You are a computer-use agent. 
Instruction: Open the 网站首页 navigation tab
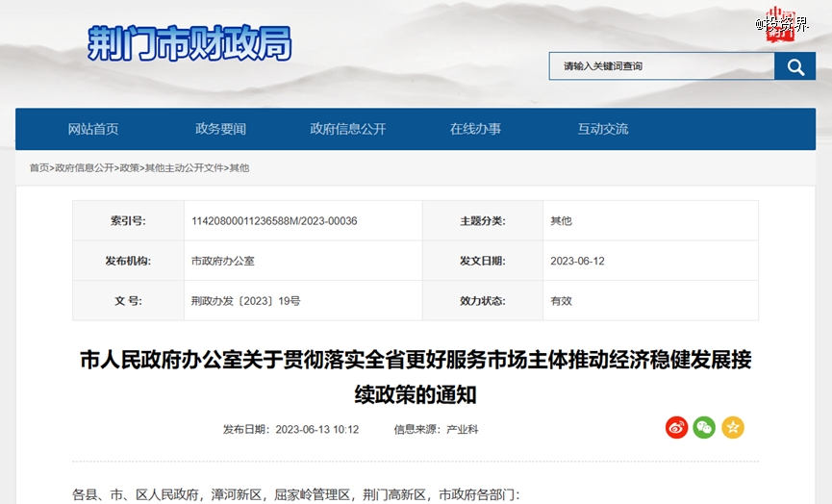[93, 129]
